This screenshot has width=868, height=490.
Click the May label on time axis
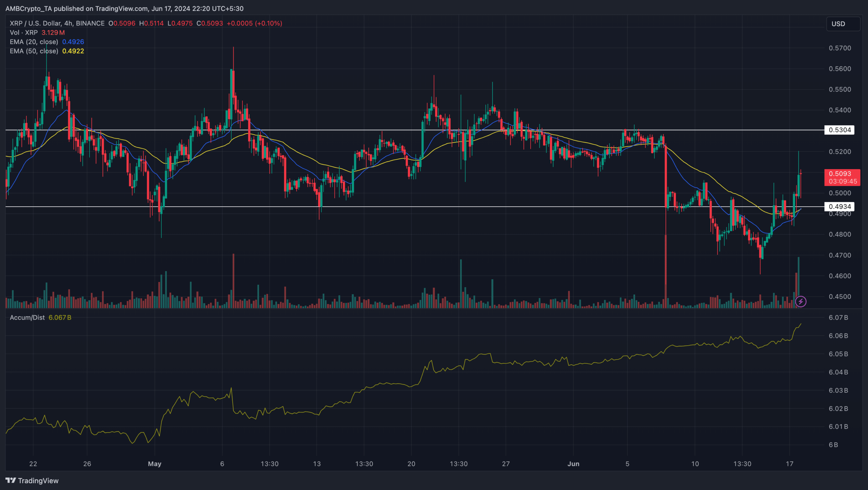(x=155, y=464)
